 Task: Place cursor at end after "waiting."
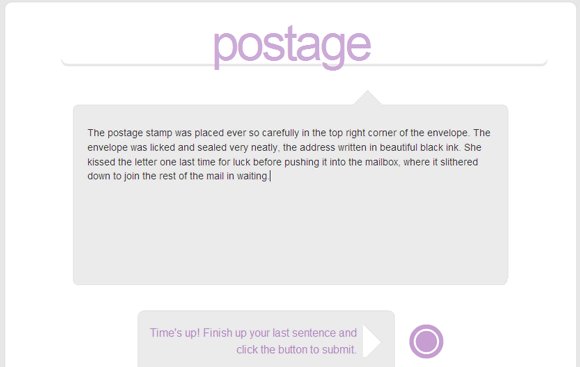tap(270, 176)
